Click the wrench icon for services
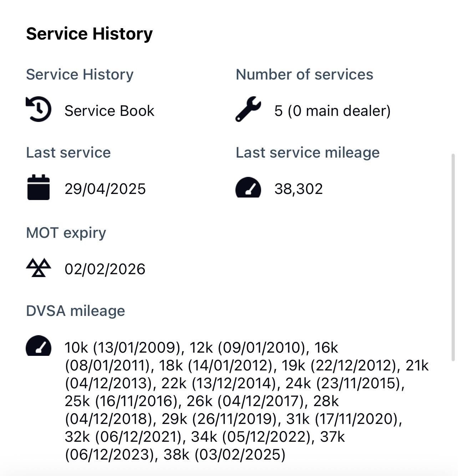Viewport: 458px width, 476px height. point(248,109)
